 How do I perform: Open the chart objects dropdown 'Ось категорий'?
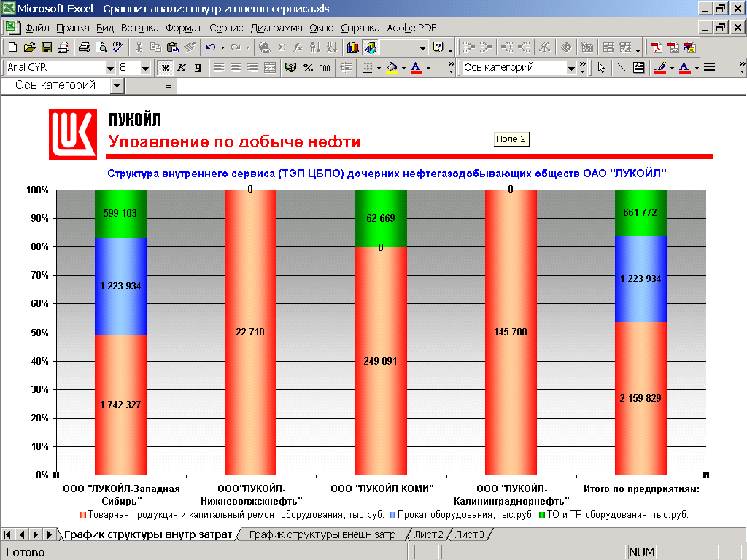[571, 68]
